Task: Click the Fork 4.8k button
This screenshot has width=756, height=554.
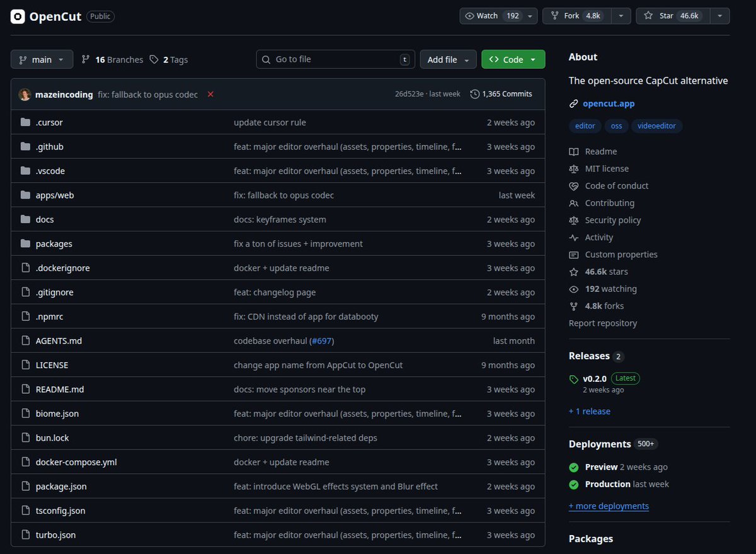Action: click(x=577, y=16)
